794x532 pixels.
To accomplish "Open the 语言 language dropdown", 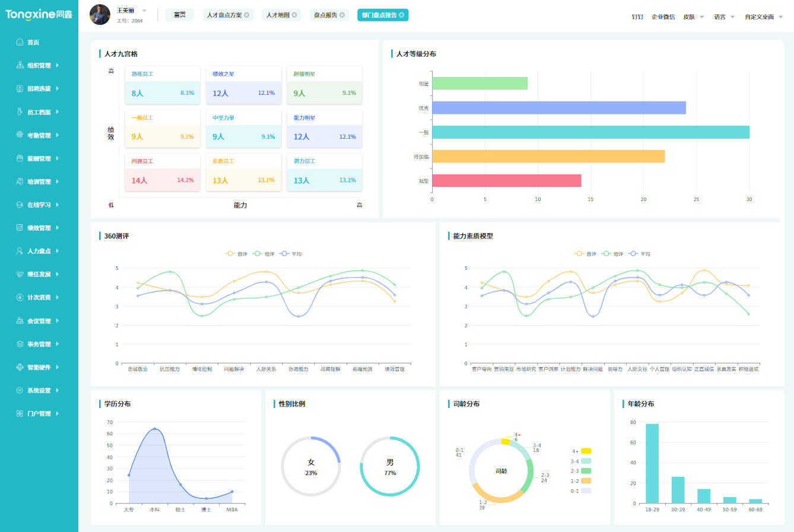I will click(x=724, y=17).
